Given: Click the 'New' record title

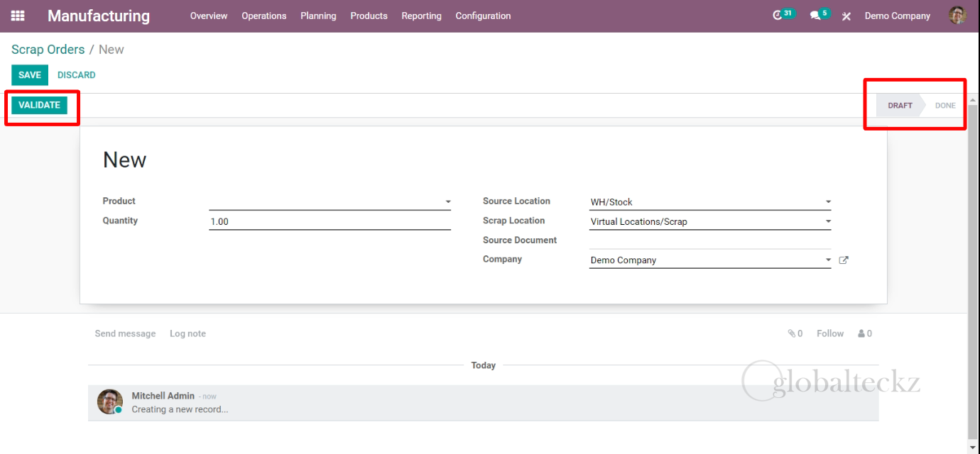Looking at the screenshot, I should [x=124, y=160].
